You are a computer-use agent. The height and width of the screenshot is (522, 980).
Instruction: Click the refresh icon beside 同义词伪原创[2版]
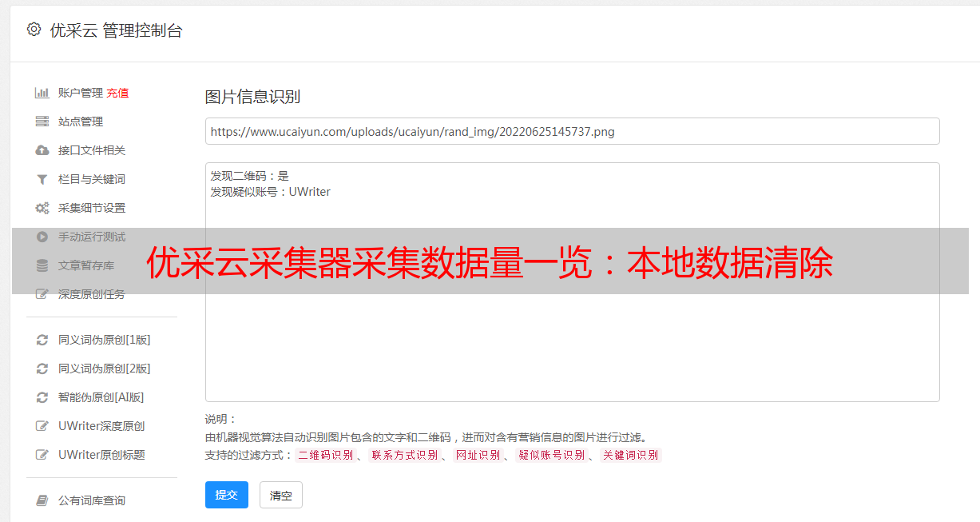click(x=42, y=369)
